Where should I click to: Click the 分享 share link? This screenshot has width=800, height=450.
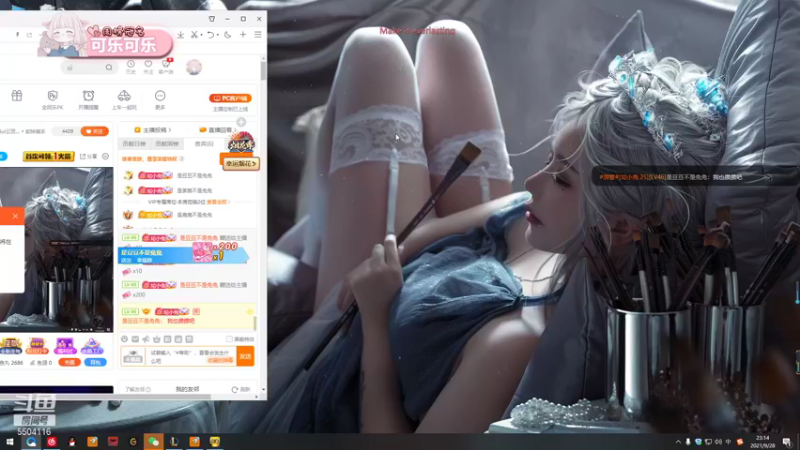coord(88,156)
